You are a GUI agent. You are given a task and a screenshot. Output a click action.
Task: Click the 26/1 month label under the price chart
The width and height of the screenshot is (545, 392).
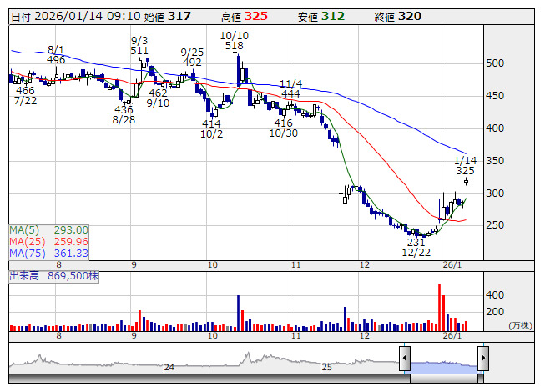point(452,265)
